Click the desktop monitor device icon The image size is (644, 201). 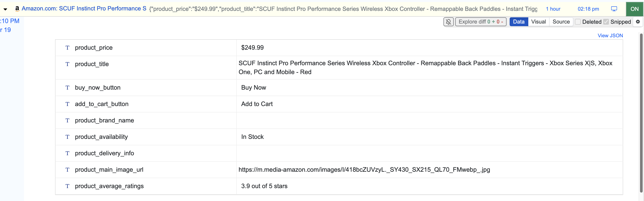coord(614,9)
